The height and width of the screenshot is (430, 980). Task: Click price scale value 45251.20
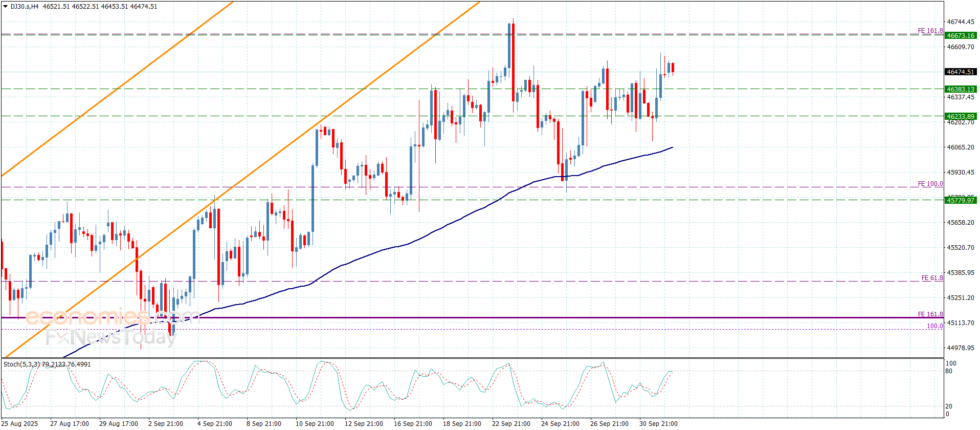pyautogui.click(x=961, y=298)
